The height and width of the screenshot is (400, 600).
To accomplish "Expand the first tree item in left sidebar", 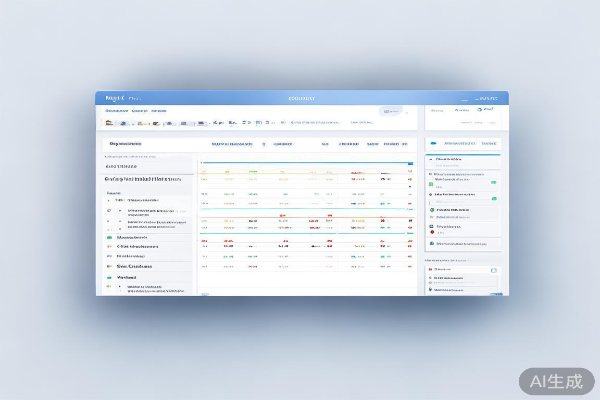I will pyautogui.click(x=109, y=200).
